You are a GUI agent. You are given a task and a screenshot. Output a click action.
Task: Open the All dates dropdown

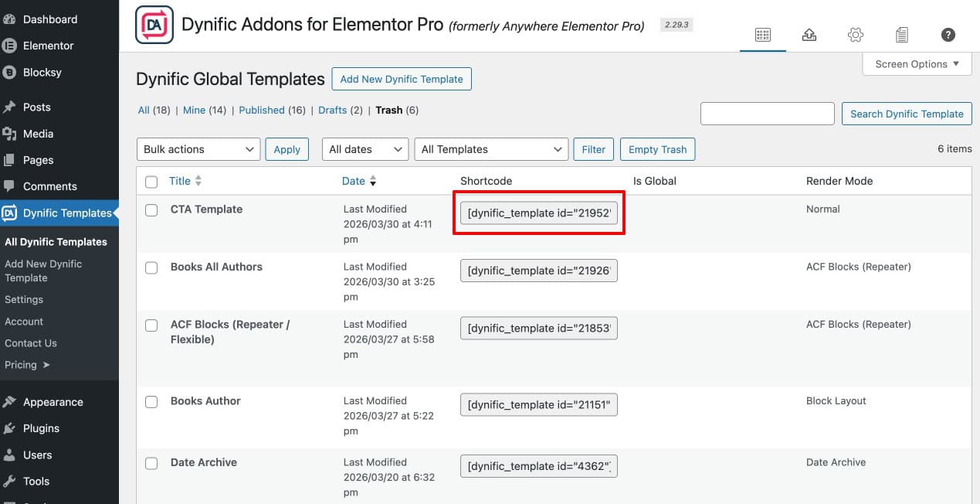click(x=365, y=149)
